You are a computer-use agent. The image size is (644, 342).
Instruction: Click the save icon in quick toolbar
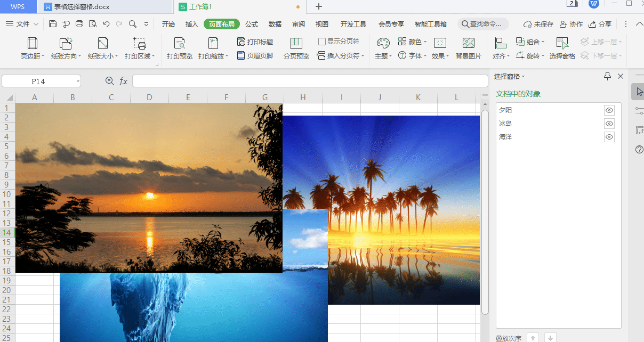point(52,24)
